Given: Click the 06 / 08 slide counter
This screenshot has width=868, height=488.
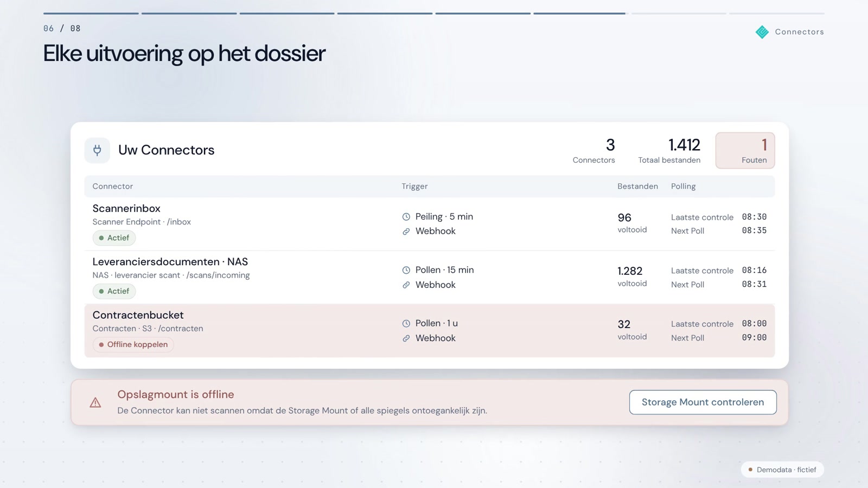Looking at the screenshot, I should coord(62,28).
